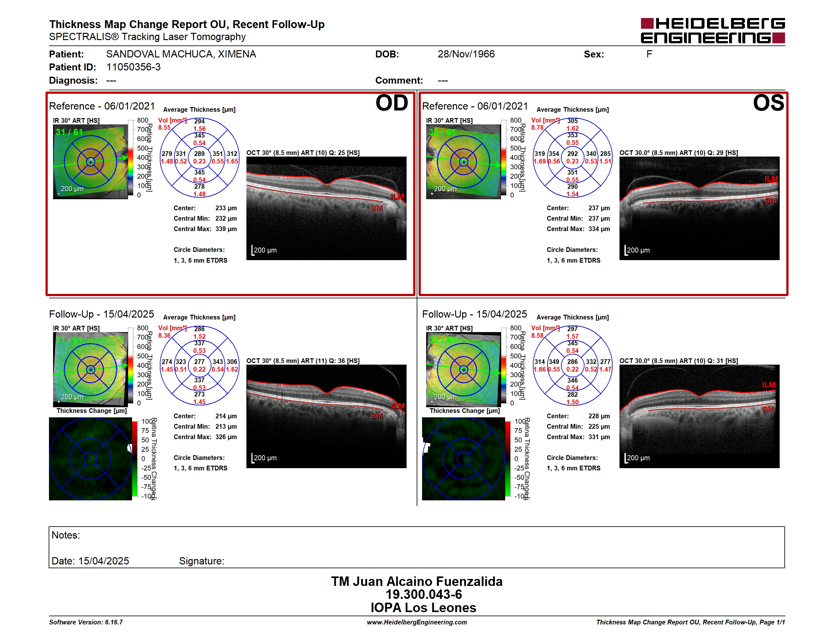834x644 pixels.
Task: Click the www.HeidelbergEngineering.com link
Action: pos(417,622)
